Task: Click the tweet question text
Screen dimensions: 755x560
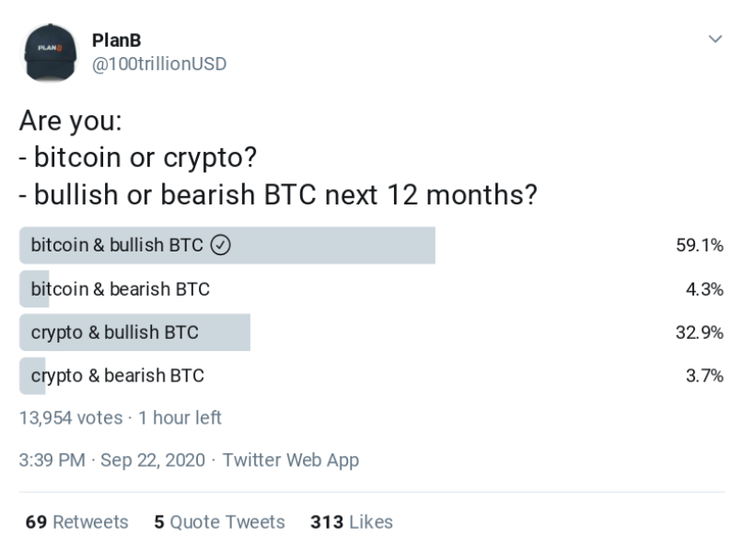Action: 278,157
